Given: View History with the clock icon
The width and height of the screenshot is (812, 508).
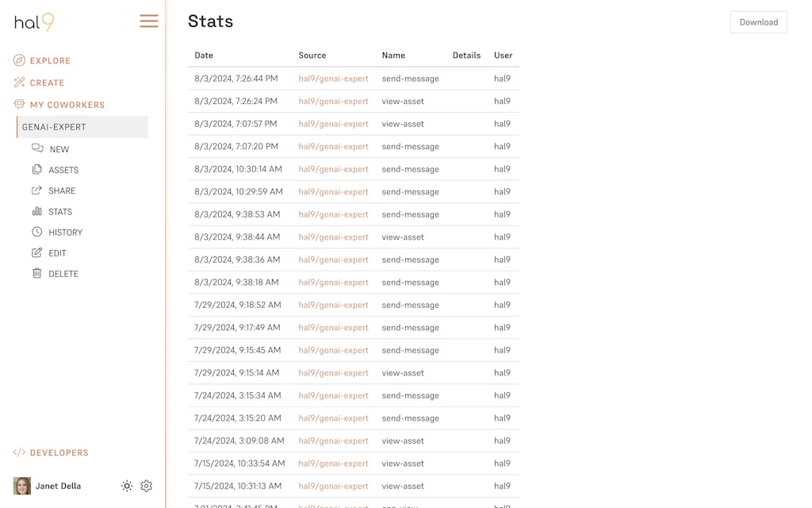Looking at the screenshot, I should 37,232.
